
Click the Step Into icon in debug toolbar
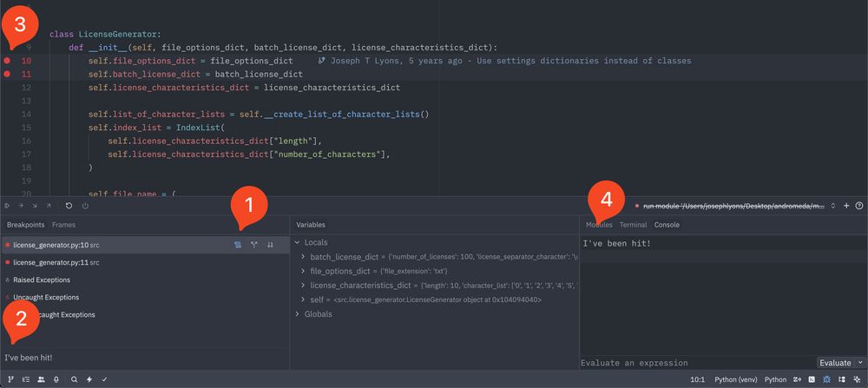pos(35,206)
